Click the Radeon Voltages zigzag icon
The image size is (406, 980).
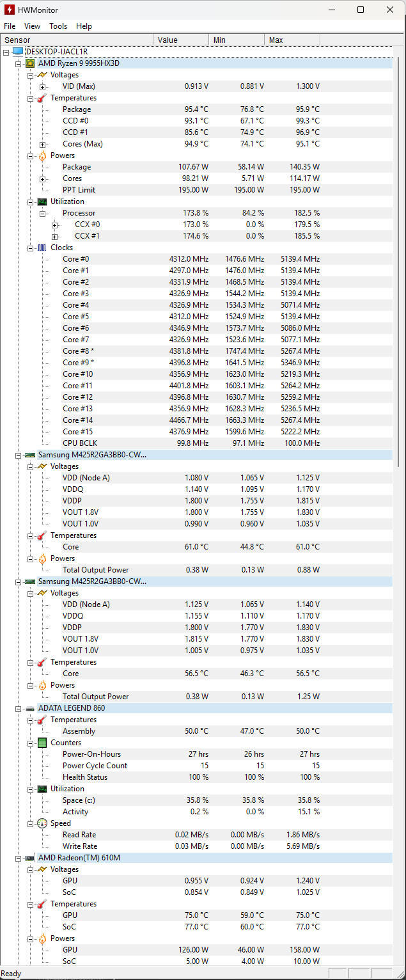tap(42, 869)
